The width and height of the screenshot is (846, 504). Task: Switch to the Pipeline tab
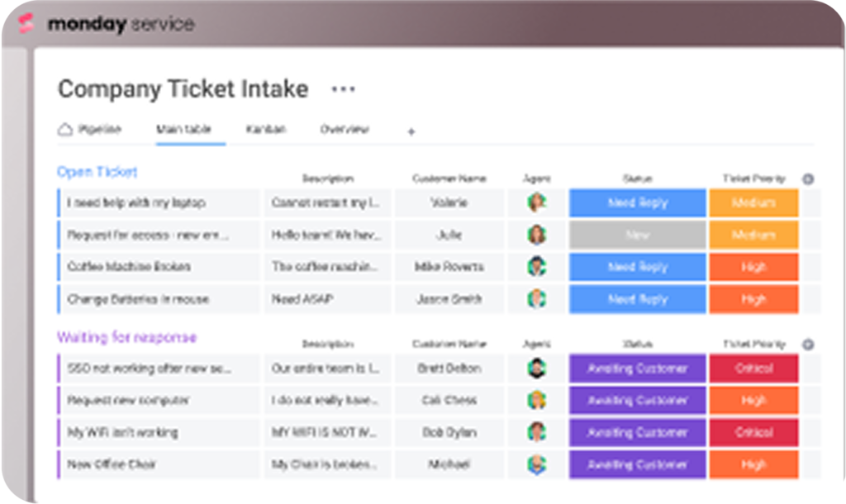tap(99, 129)
